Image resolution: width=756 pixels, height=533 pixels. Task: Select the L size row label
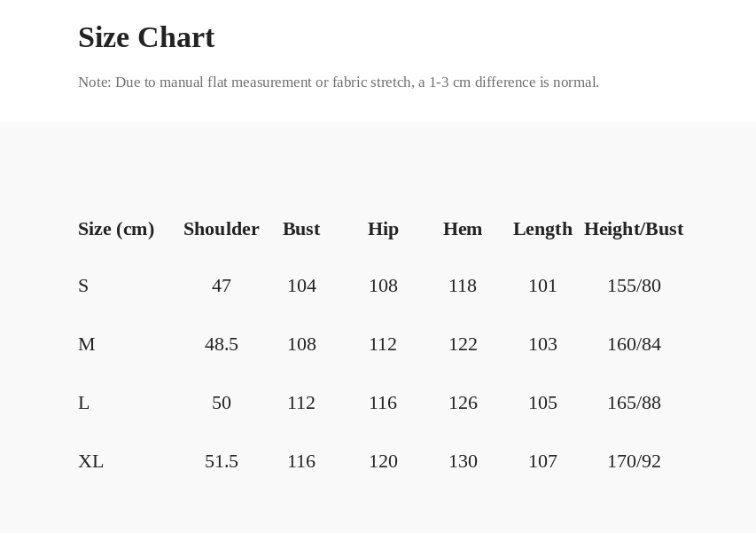pos(84,403)
